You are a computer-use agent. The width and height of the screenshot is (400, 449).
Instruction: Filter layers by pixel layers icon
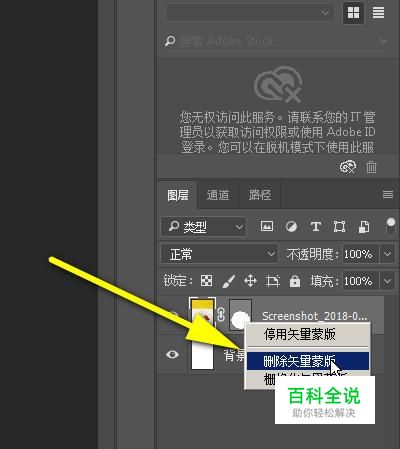(267, 226)
